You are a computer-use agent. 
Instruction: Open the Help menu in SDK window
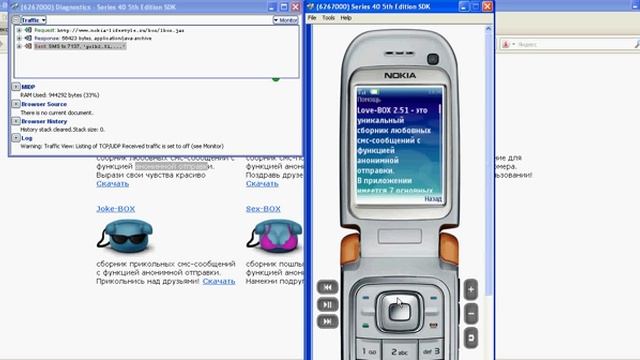coord(346,18)
